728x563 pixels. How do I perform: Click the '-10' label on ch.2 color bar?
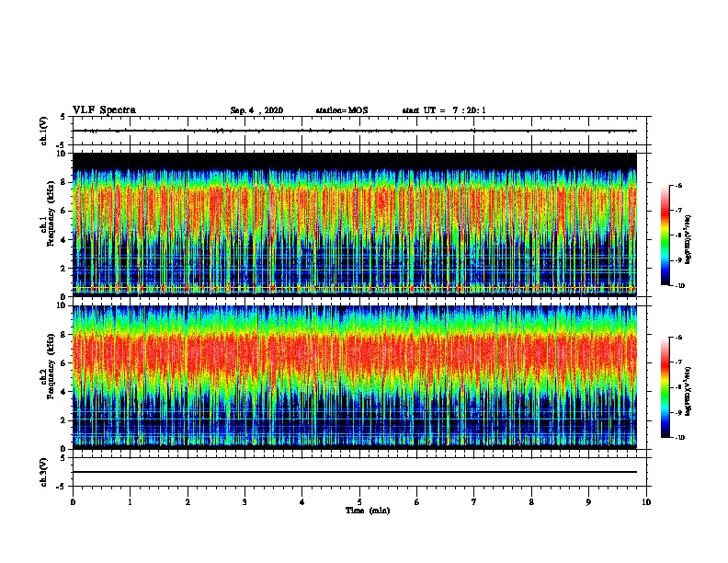pos(679,438)
